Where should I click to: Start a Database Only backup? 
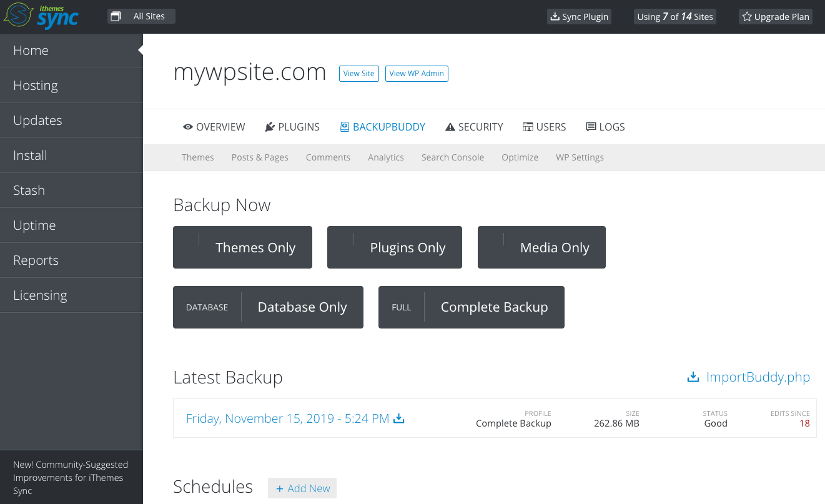(x=268, y=307)
